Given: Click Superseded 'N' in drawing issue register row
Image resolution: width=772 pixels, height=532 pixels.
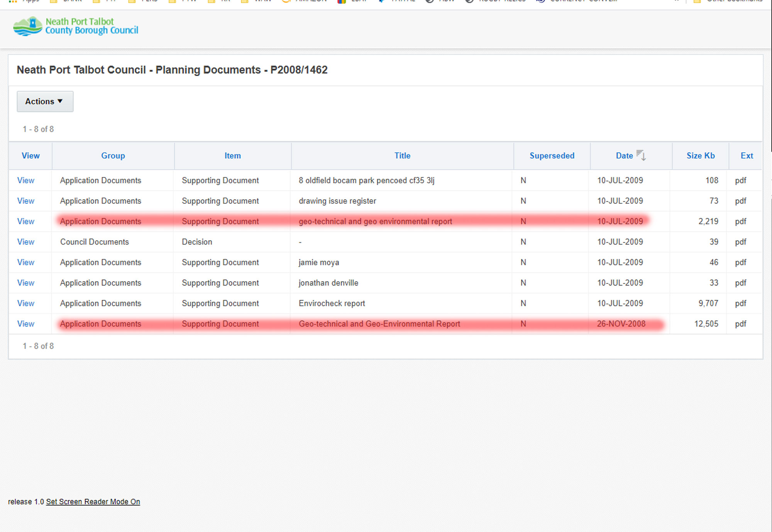Looking at the screenshot, I should pyautogui.click(x=523, y=201).
